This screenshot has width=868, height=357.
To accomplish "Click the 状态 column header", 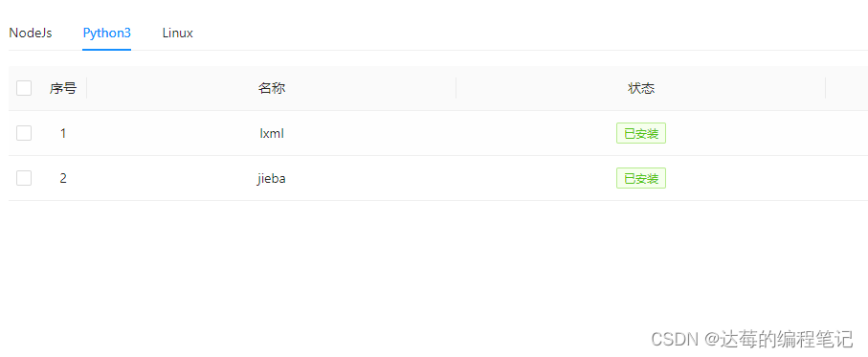I will 641,88.
